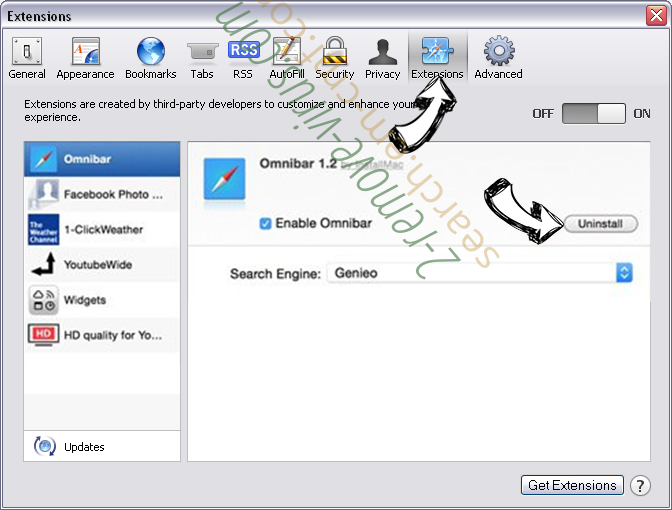Open the Security padlock pane

pyautogui.click(x=334, y=58)
